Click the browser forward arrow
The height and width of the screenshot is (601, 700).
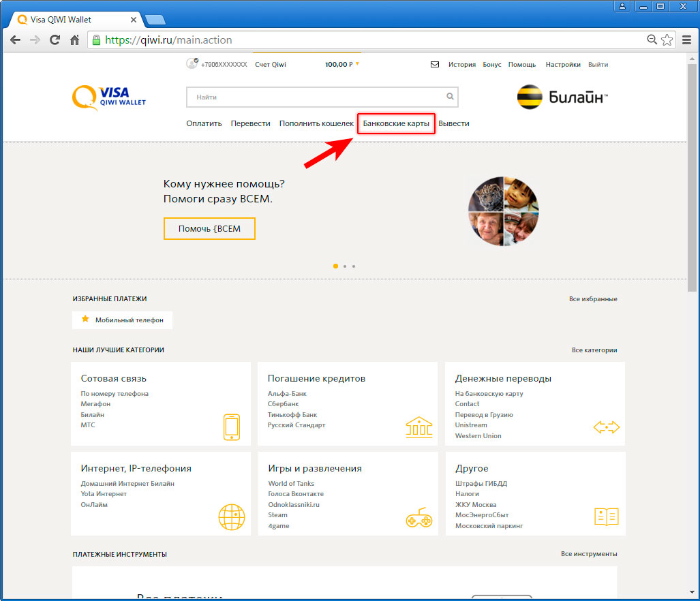click(35, 40)
